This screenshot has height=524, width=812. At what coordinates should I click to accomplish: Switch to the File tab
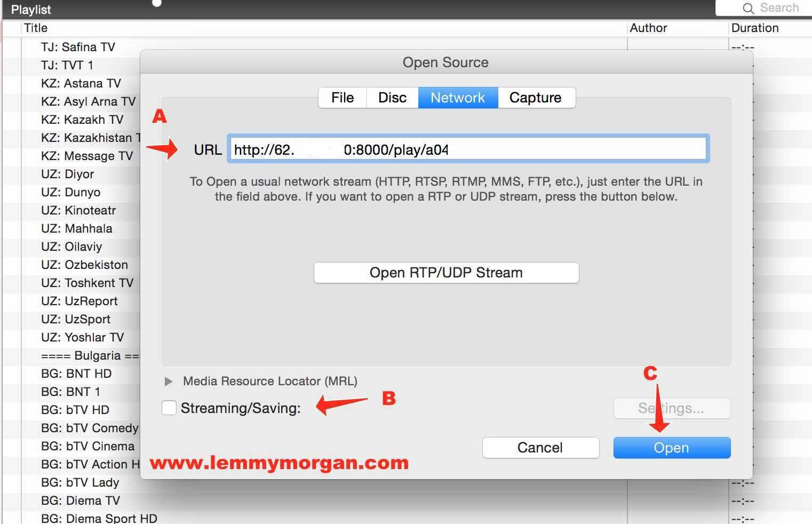pos(342,98)
